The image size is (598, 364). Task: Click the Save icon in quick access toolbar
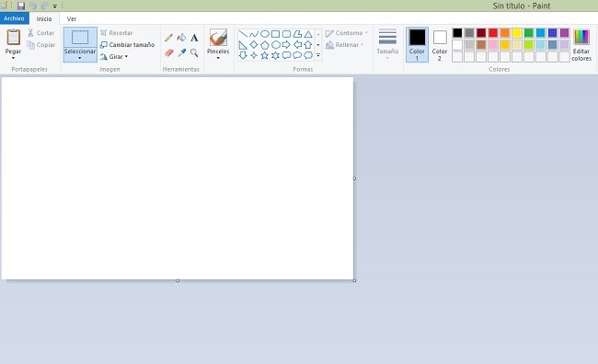[x=21, y=6]
